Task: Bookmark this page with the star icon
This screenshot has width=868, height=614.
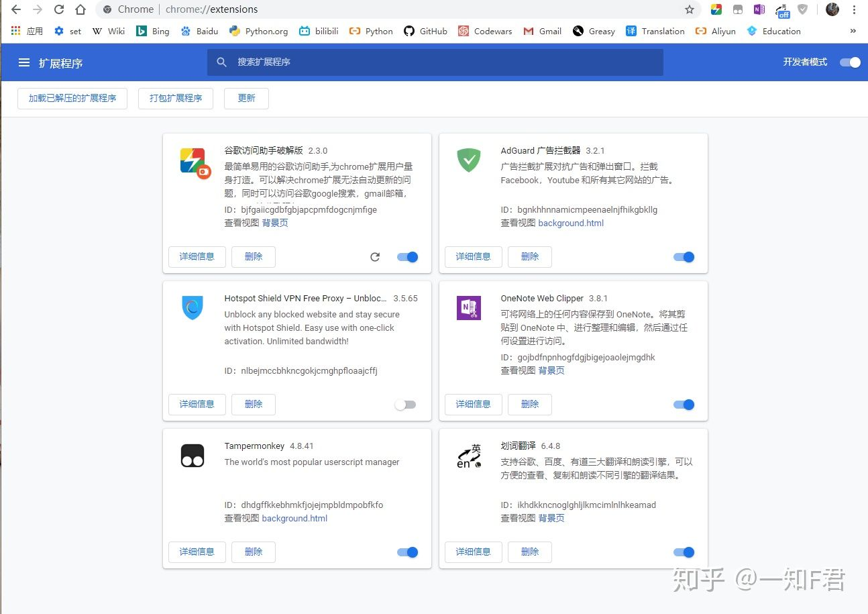Action: (x=690, y=9)
